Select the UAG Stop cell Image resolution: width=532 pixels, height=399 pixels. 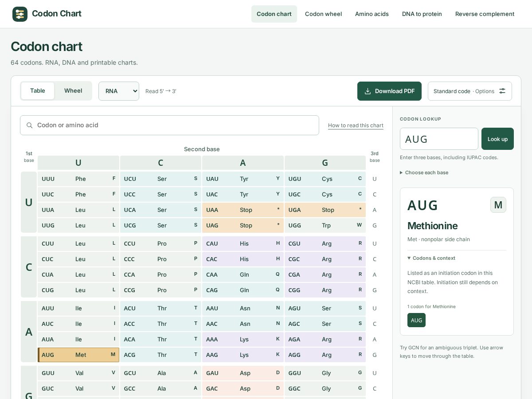tap(243, 225)
